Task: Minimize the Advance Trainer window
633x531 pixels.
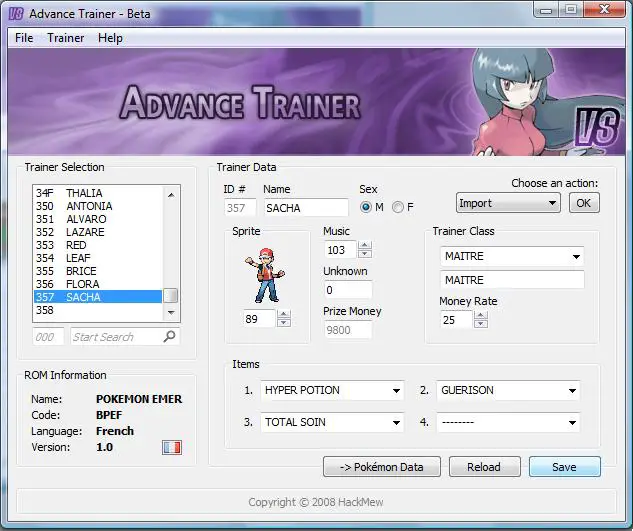Action: point(546,10)
